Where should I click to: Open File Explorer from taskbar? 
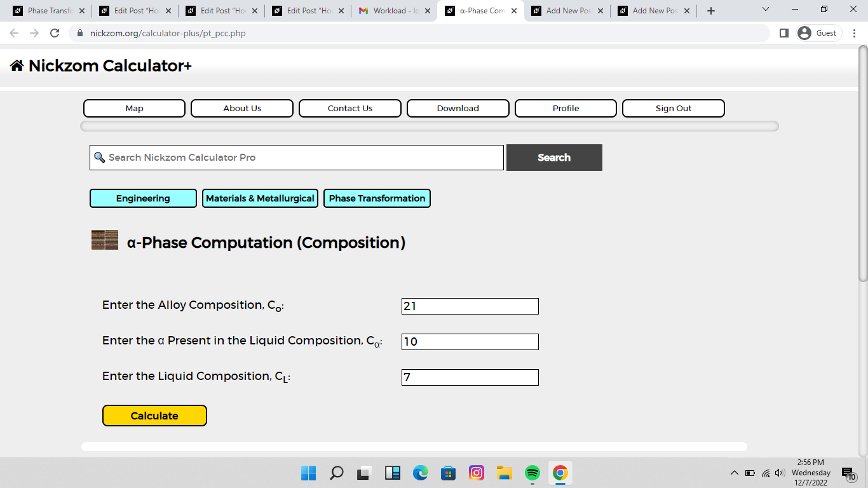coord(505,473)
